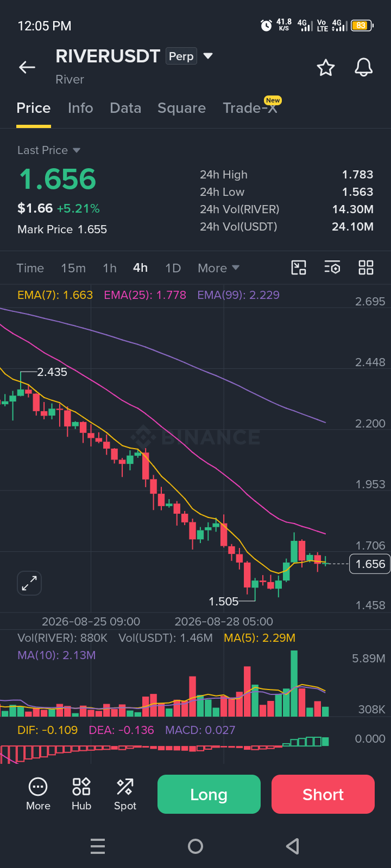Tap the EMA(25): 1.778 label
The width and height of the screenshot is (391, 868).
point(145,295)
